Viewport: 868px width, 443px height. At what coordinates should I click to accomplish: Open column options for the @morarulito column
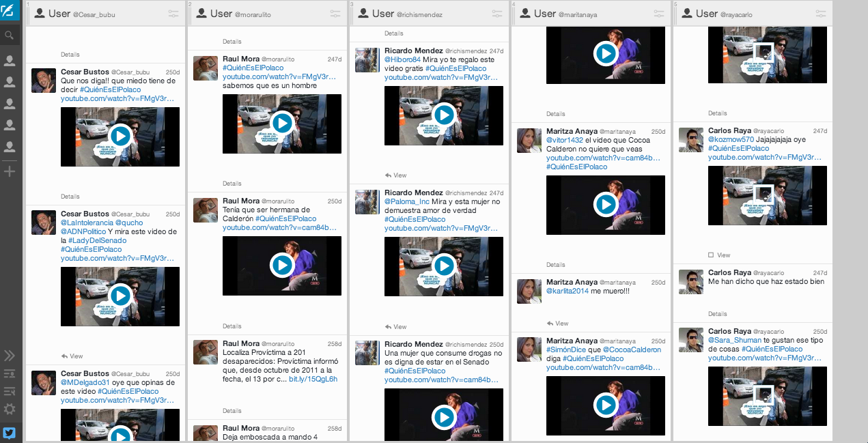pos(335,14)
